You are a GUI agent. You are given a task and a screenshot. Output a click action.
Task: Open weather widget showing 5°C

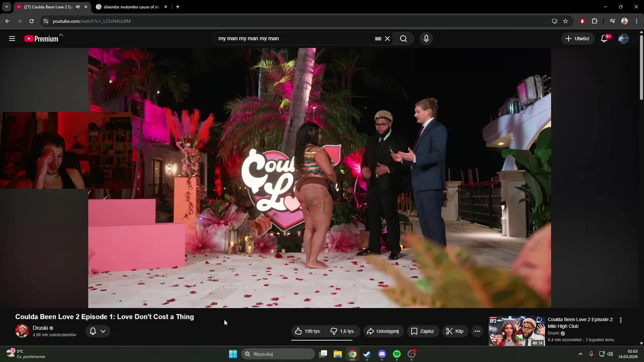(x=26, y=354)
